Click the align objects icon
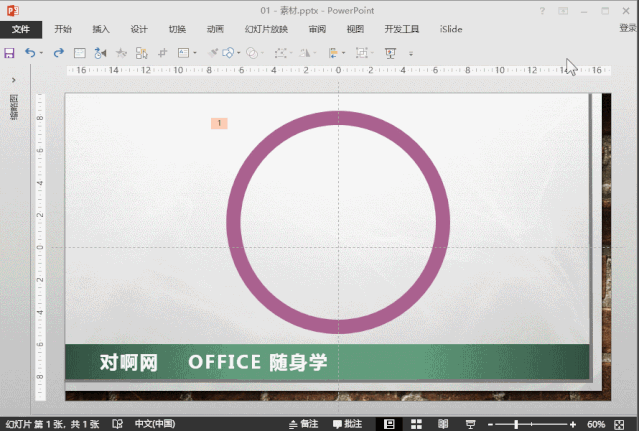Viewport: 639px width, 431px height. click(333, 53)
